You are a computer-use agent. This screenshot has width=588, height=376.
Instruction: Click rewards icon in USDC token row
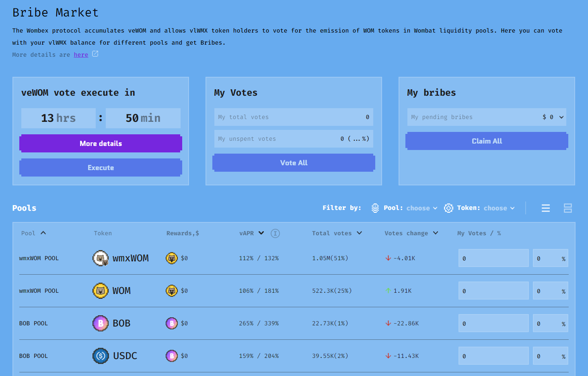tap(172, 356)
